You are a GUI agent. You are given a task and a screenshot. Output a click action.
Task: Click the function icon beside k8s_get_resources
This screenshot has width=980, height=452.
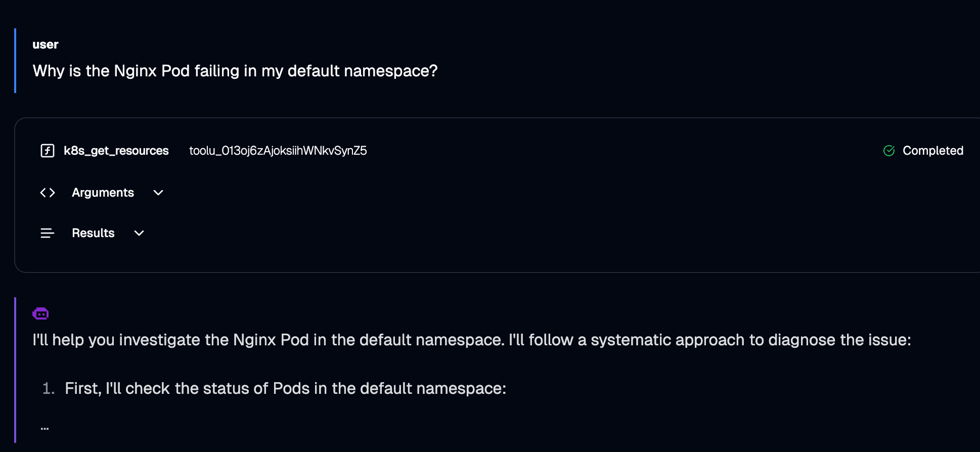click(x=48, y=151)
